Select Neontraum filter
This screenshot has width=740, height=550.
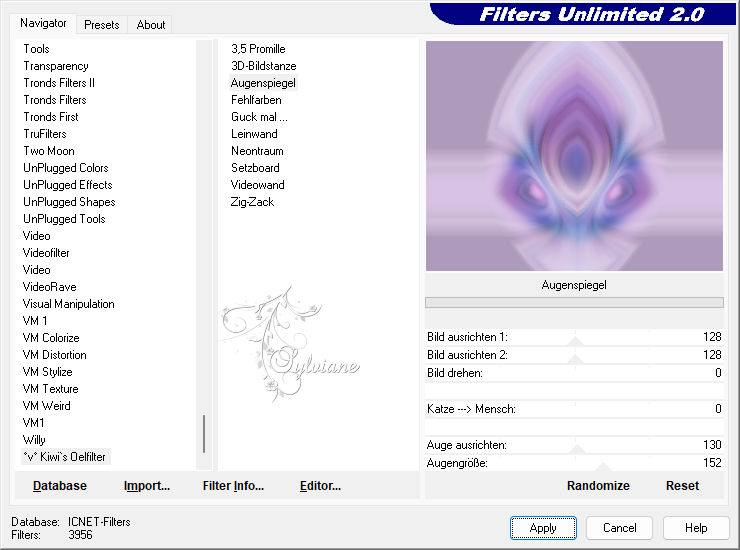[x=257, y=151]
